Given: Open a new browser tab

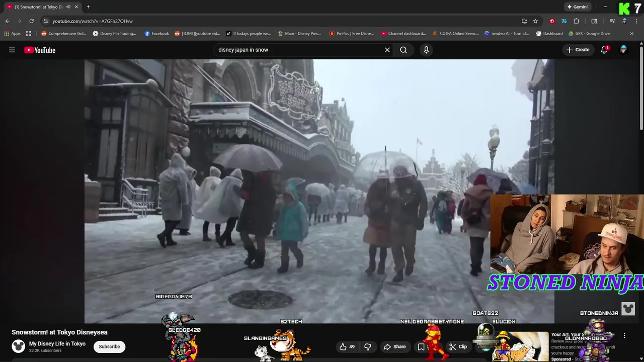Looking at the screenshot, I should click(x=89, y=7).
